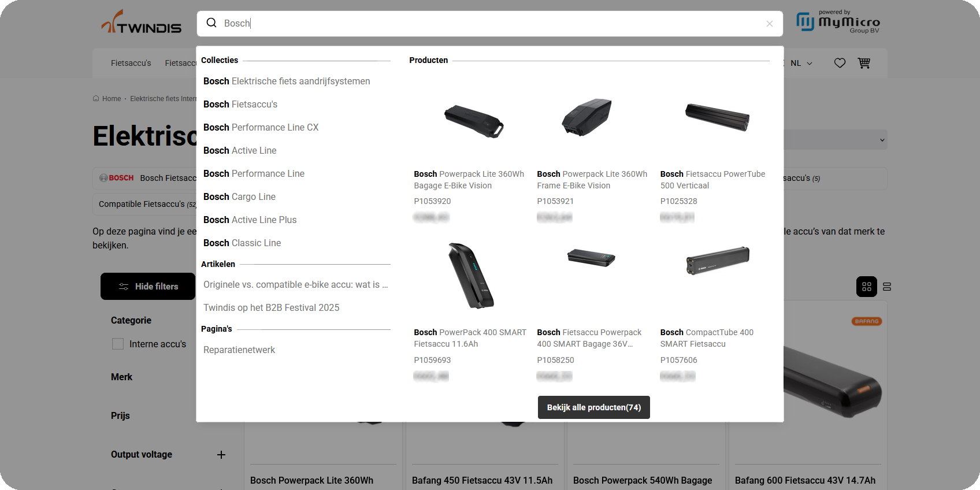This screenshot has height=490, width=980.
Task: Open article Twindis op het B2B Festival 2025
Action: click(272, 307)
